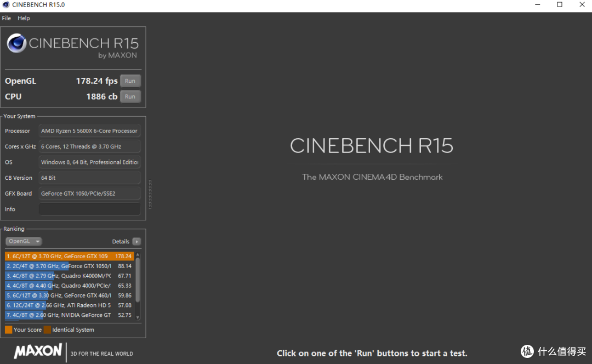This screenshot has width=592, height=364.
Task: Minimize the Cinebench window
Action: (538, 4)
